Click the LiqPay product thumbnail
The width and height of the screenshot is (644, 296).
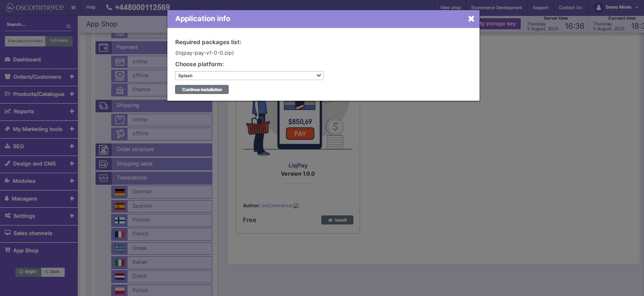pos(298,127)
